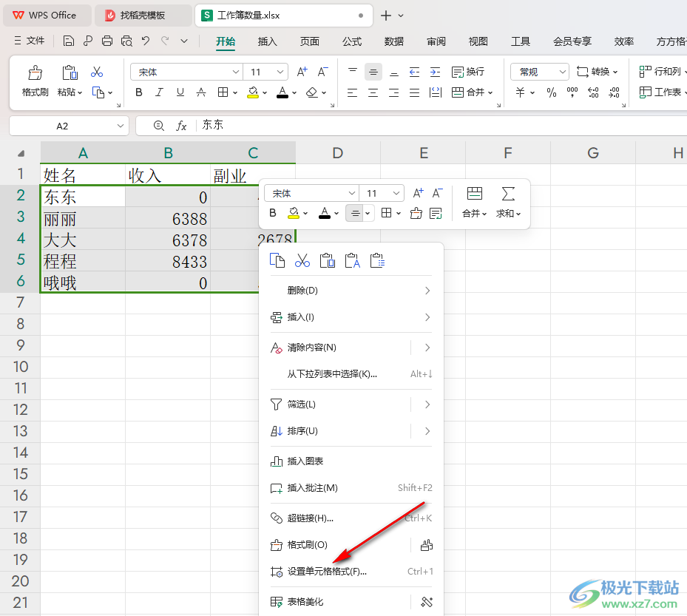The height and width of the screenshot is (616, 687).
Task: Click the Select All corner triangle
Action: click(21, 153)
